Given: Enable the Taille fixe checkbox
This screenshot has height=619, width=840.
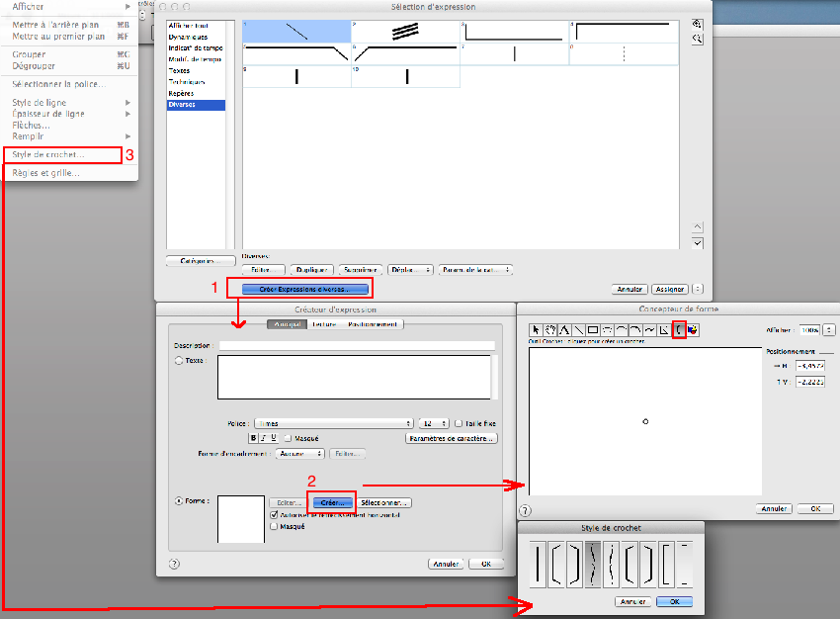Looking at the screenshot, I should [458, 423].
